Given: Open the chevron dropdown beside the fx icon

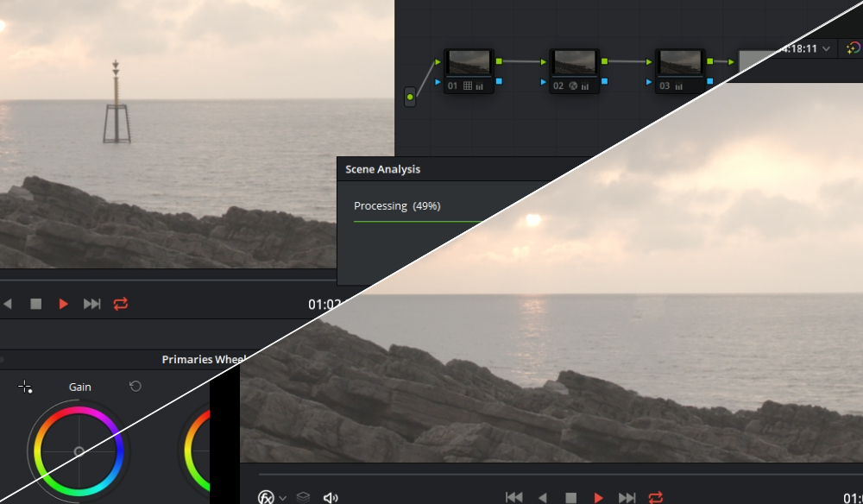Looking at the screenshot, I should click(282, 498).
